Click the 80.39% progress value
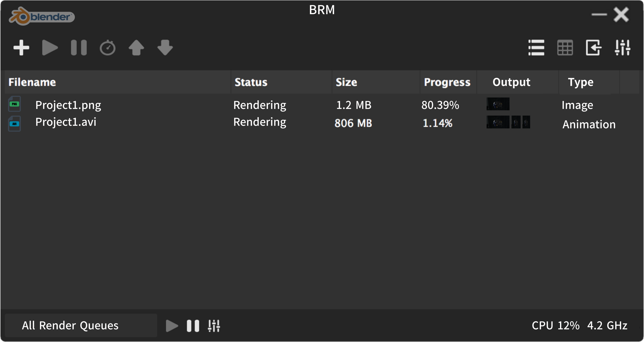Viewport: 644px width, 342px height. coord(440,105)
